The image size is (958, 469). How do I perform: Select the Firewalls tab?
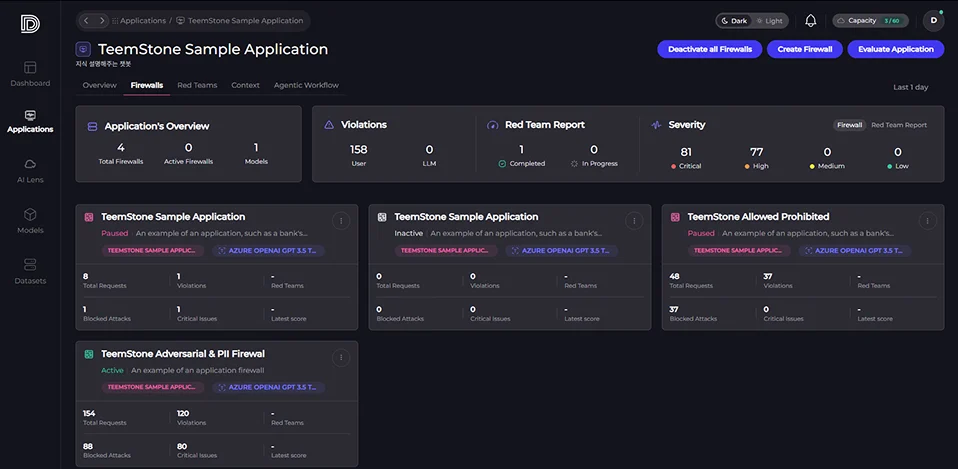(x=147, y=85)
